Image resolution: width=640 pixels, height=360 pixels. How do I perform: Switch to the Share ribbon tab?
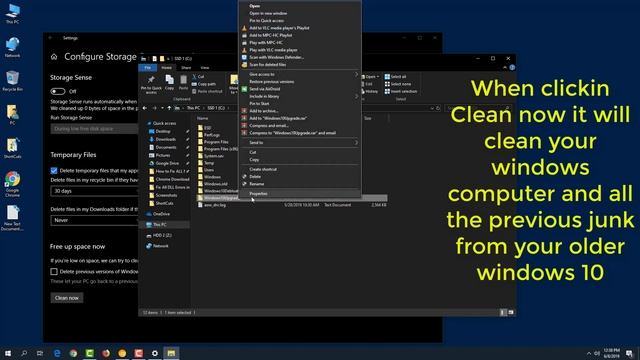click(186, 68)
